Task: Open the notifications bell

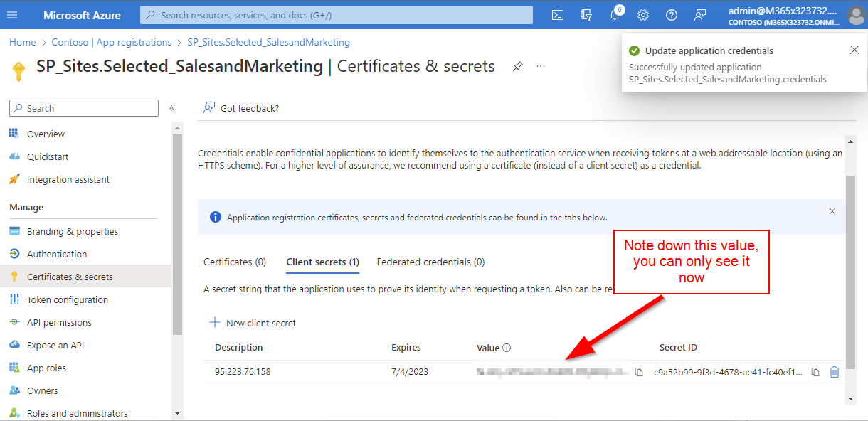Action: pyautogui.click(x=615, y=15)
